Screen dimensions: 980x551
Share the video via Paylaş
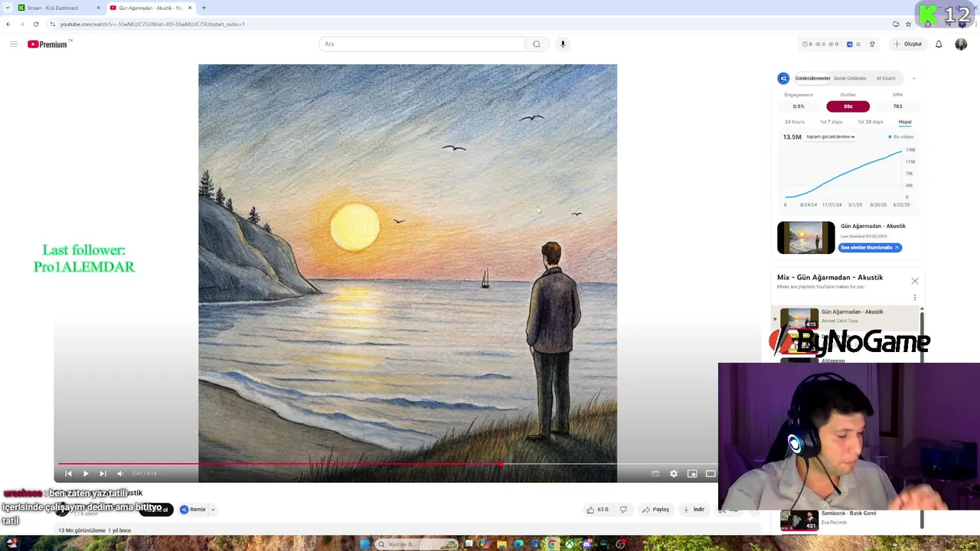[656, 510]
